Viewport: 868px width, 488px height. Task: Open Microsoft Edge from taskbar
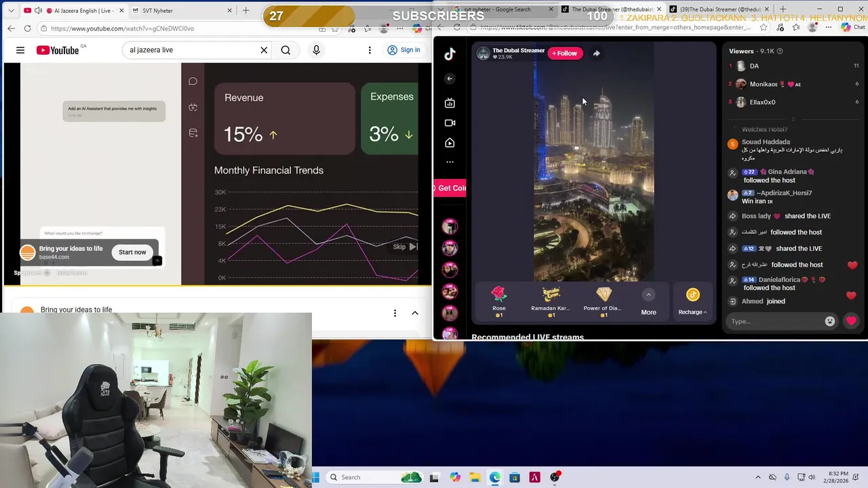tap(494, 477)
